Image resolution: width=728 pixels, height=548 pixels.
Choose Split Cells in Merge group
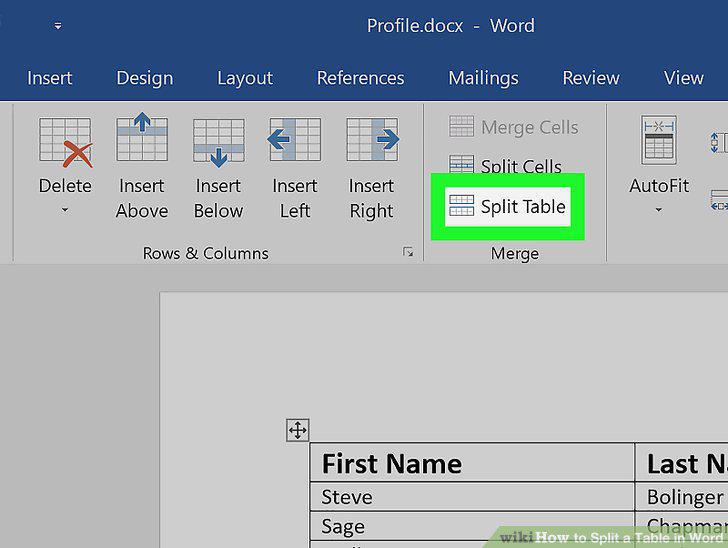coord(505,165)
